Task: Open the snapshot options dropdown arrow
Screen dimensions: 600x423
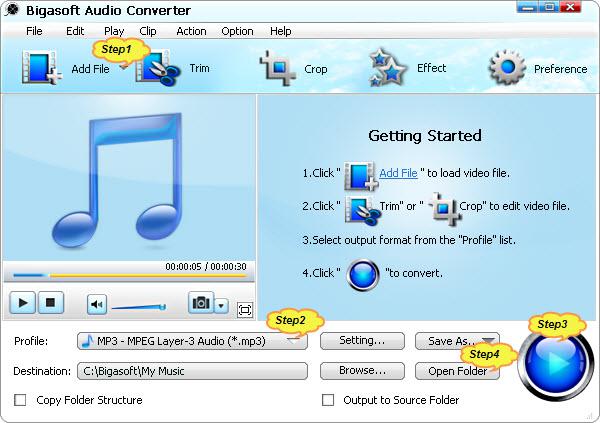Action: [222, 305]
